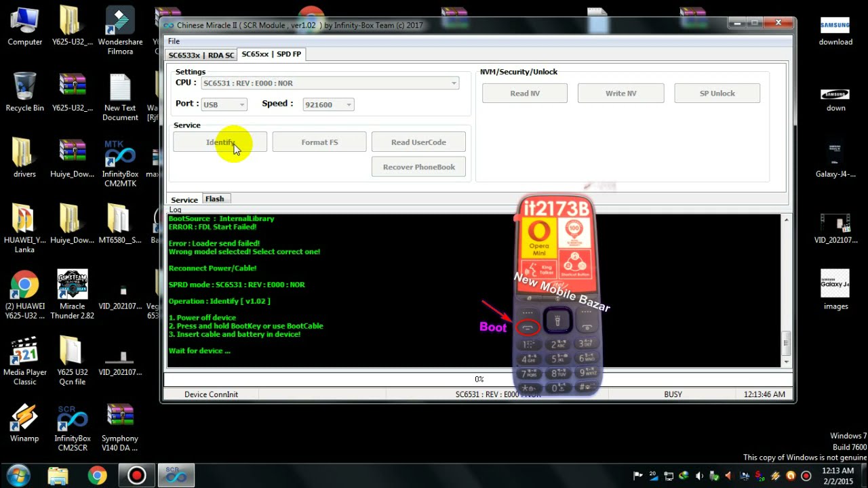Click the taskbar clock showing 12:13 AM
Screen dimensions: 868x488
point(837,476)
